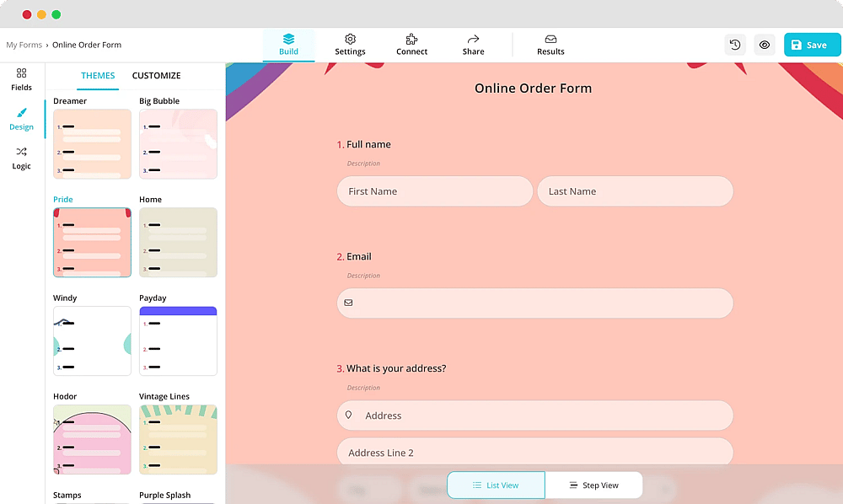Save the form
Image resolution: width=843 pixels, height=504 pixels.
point(812,45)
